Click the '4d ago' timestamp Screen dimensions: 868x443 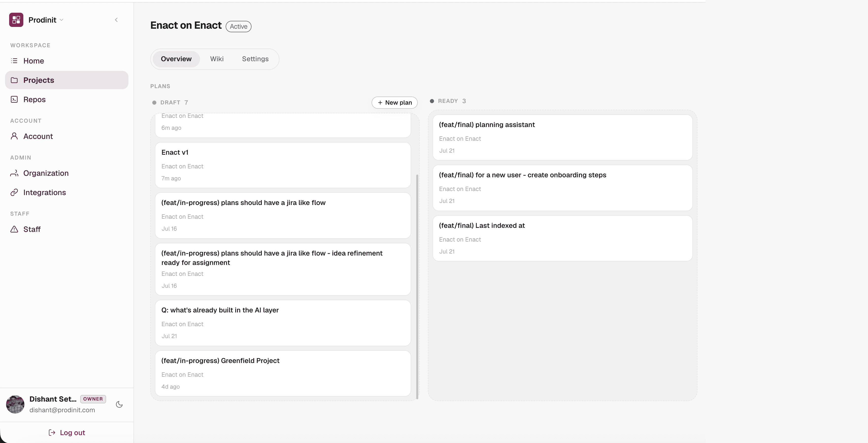[171, 387]
